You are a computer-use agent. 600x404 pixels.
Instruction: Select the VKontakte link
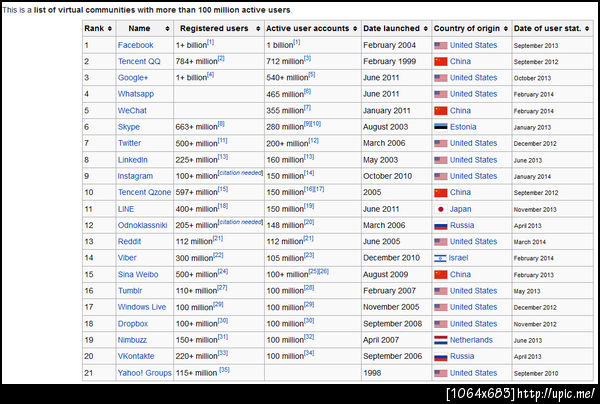136,356
